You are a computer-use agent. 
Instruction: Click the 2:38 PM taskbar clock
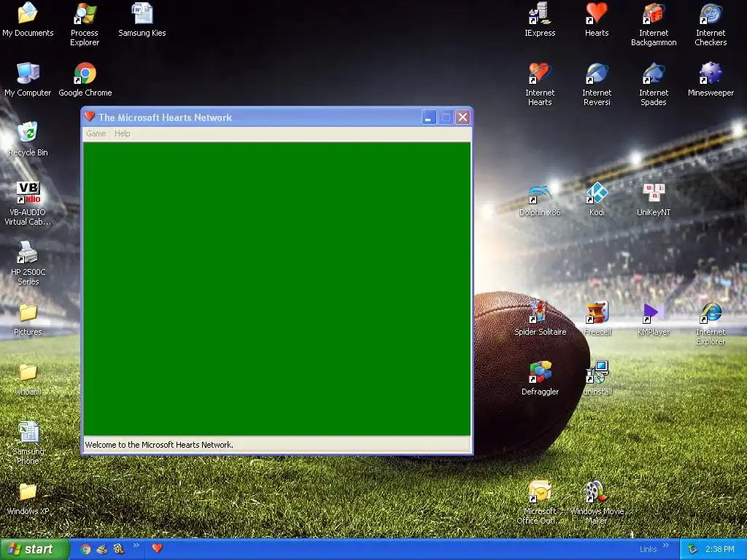coord(720,550)
